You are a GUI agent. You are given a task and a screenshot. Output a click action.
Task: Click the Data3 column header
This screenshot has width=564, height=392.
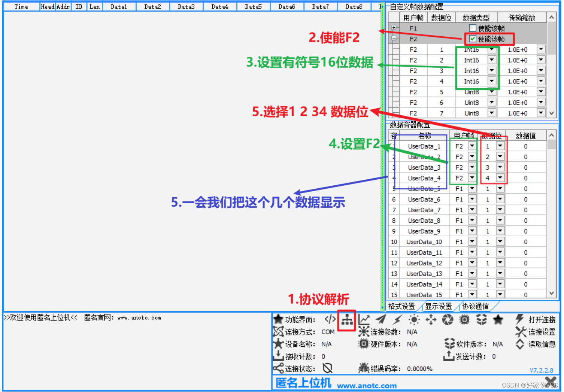point(186,6)
